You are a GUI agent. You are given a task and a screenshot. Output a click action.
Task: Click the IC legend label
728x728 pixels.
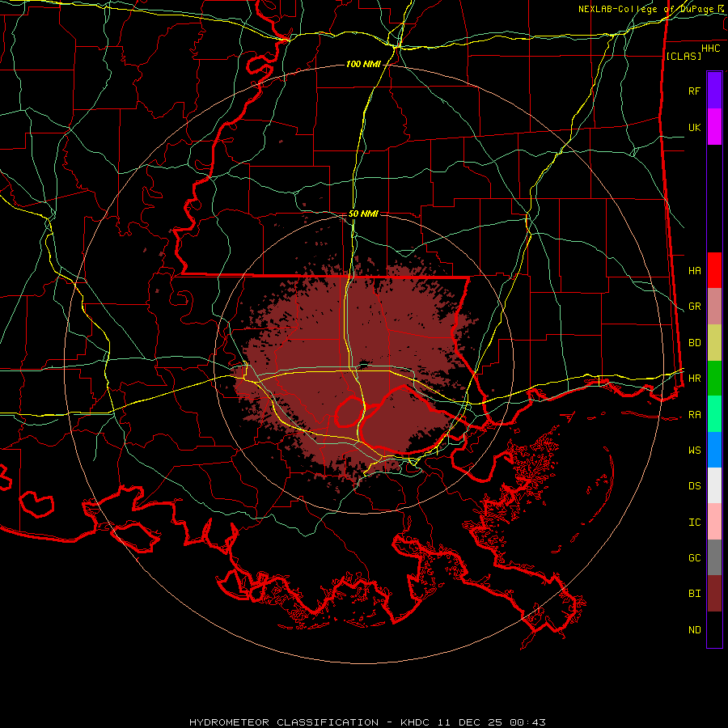(x=694, y=523)
